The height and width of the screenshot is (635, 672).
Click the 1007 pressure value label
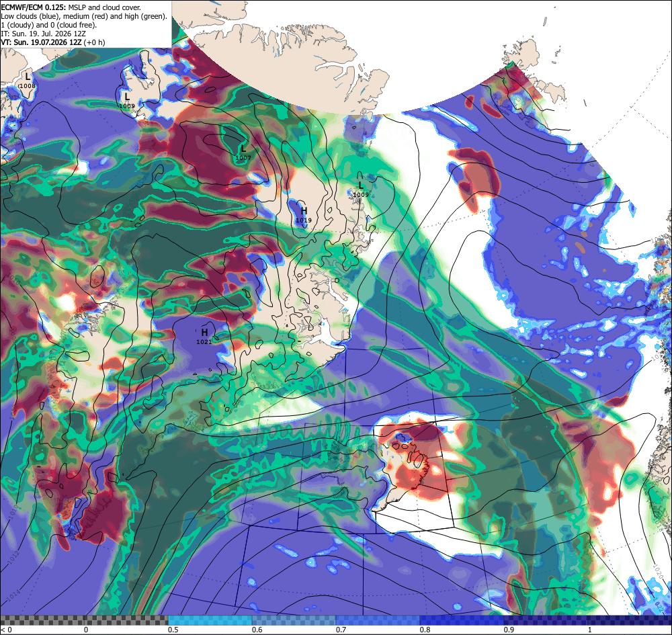coord(243,158)
